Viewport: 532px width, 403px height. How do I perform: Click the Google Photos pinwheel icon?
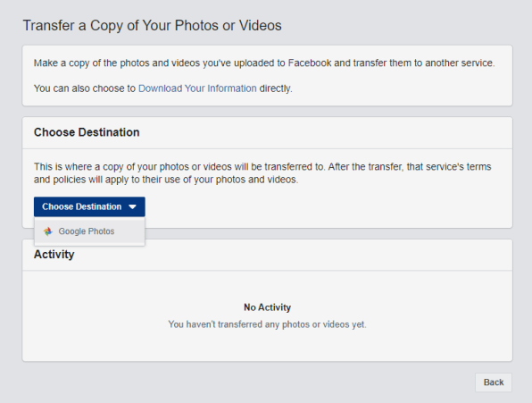coord(48,231)
